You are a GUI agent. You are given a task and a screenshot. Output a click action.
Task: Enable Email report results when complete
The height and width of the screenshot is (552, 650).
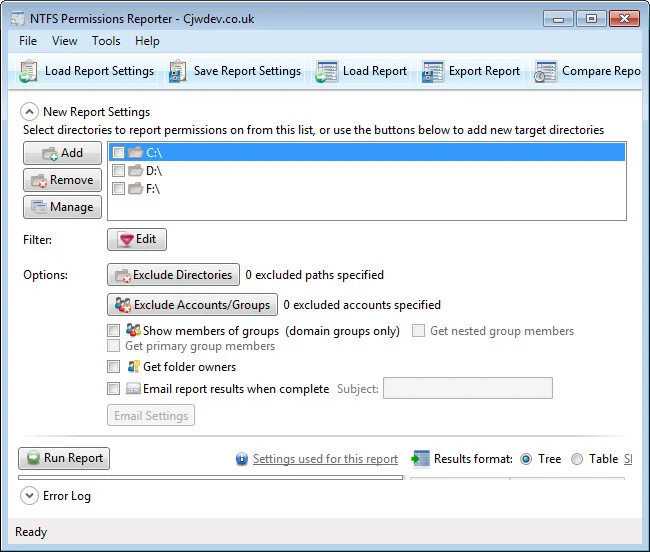(113, 388)
